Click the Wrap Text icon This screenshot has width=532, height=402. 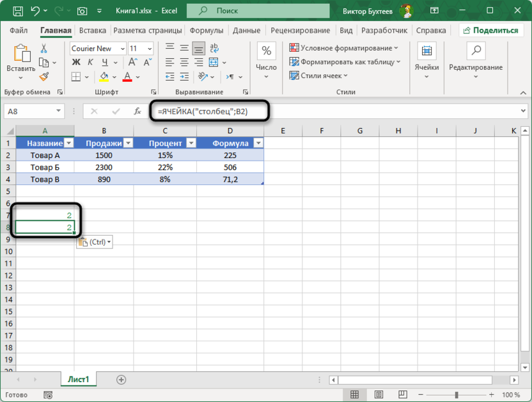[x=214, y=49]
